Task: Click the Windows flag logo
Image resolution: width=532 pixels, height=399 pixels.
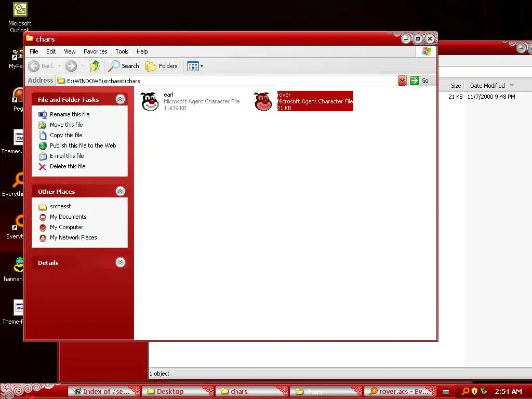Action: pyautogui.click(x=427, y=51)
